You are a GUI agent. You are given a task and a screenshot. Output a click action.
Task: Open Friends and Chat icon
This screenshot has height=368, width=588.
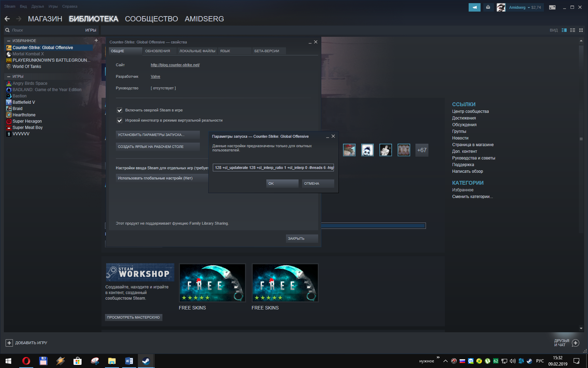point(575,343)
